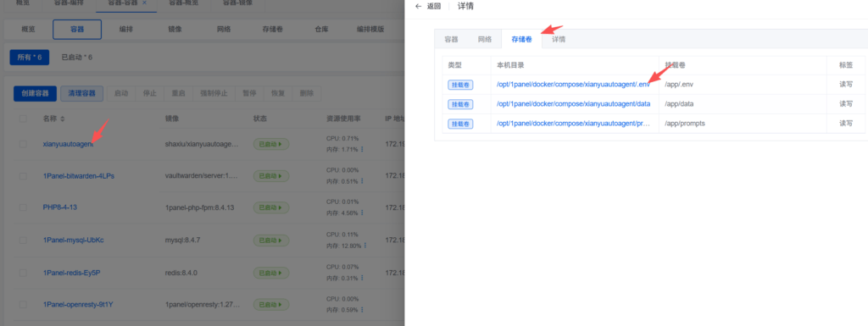Screen dimensions: 868x326
Task: Click the /app/prompts mount path cell
Action: point(685,124)
